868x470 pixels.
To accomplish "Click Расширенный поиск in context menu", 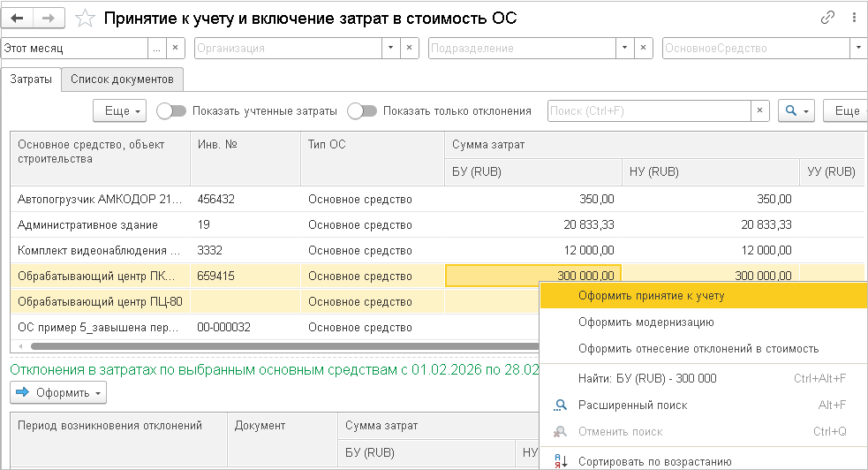I will click(x=632, y=405).
